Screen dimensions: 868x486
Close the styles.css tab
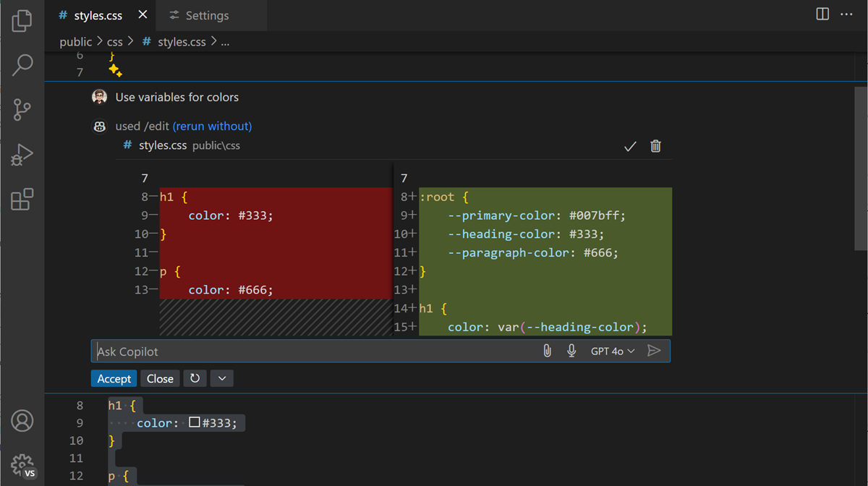pos(142,15)
